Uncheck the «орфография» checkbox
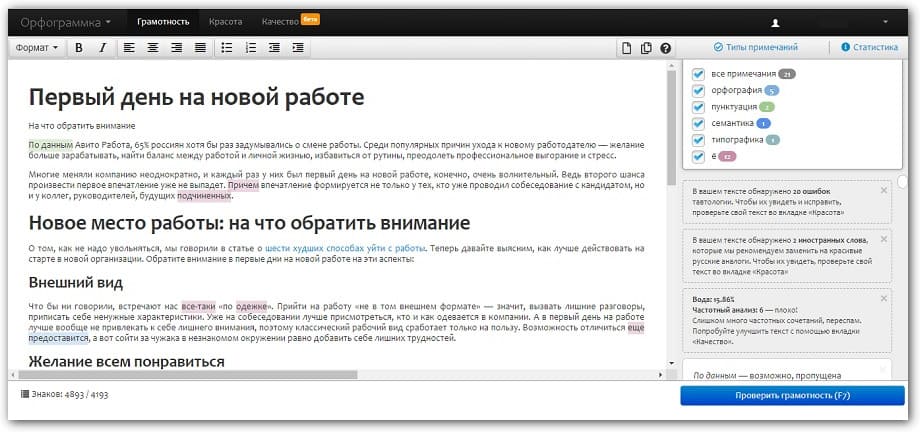This screenshot has height=432, width=920. pyautogui.click(x=699, y=90)
